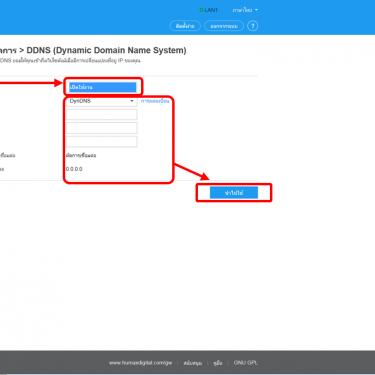Click the first empty field below DynDNS
This screenshot has width=375, height=375.
[x=102, y=114]
